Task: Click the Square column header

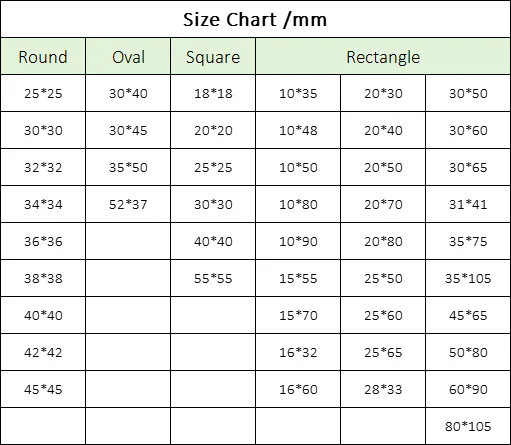Action: click(213, 56)
